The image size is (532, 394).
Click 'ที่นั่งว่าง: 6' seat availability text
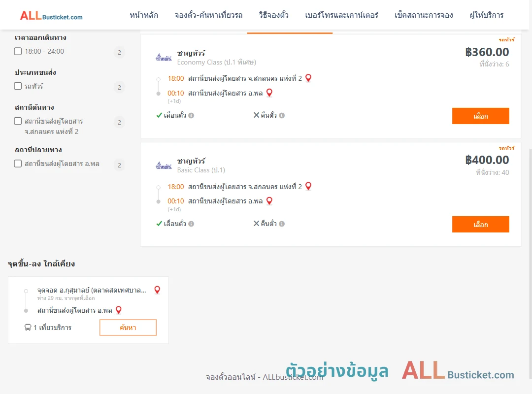click(494, 64)
